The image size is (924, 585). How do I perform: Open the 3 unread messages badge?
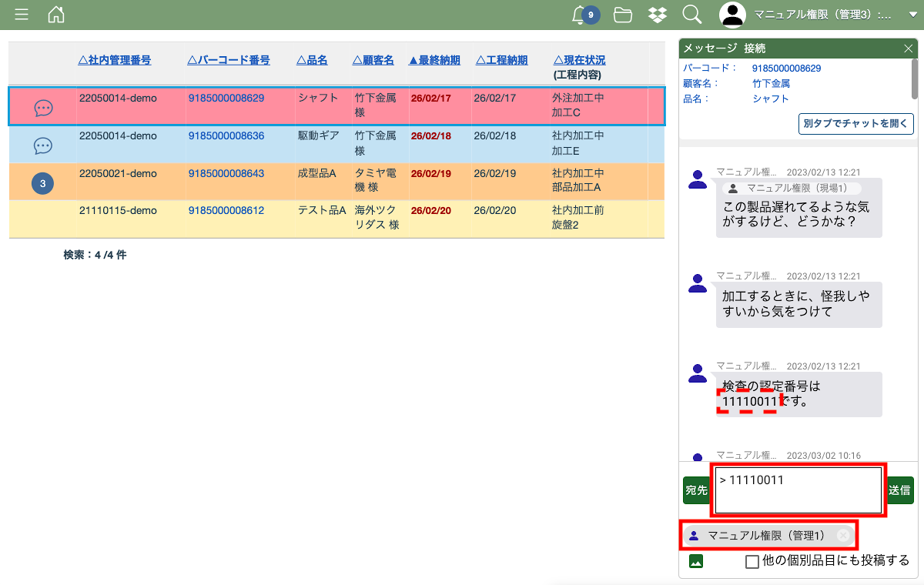click(43, 183)
